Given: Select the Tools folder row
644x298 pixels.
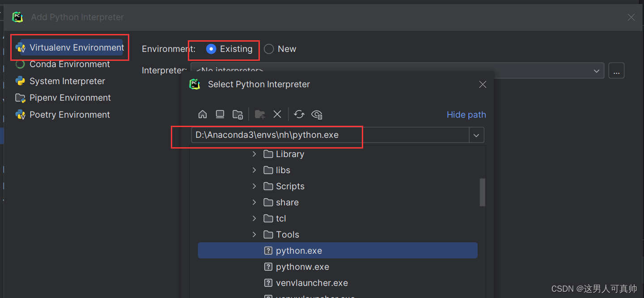Looking at the screenshot, I should click(x=338, y=234).
